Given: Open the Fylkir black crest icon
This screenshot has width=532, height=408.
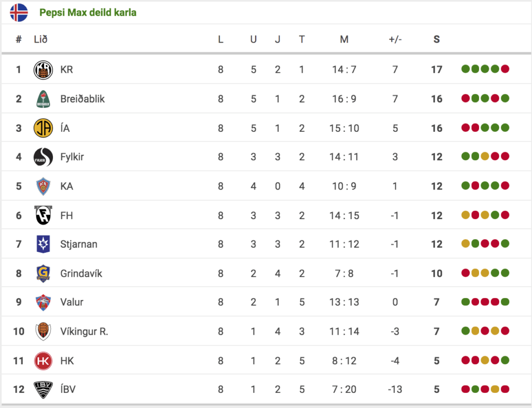Looking at the screenshot, I should (x=43, y=157).
